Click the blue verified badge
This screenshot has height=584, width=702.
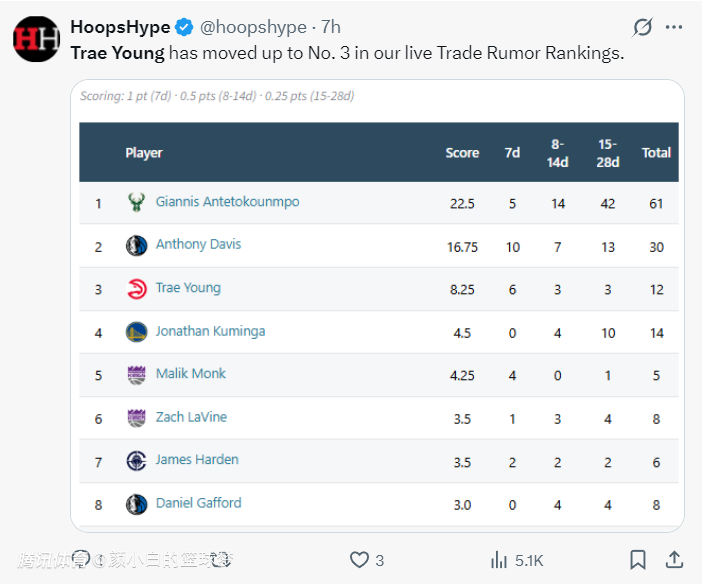185,27
